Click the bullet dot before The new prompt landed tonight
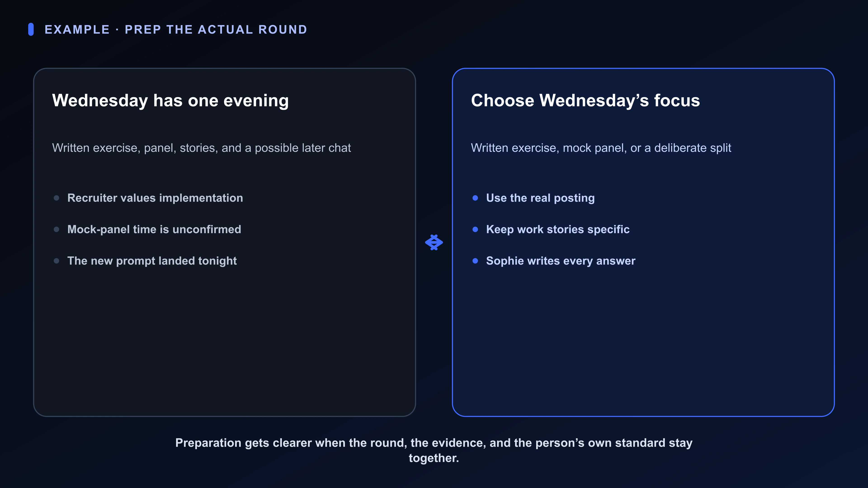 (57, 261)
